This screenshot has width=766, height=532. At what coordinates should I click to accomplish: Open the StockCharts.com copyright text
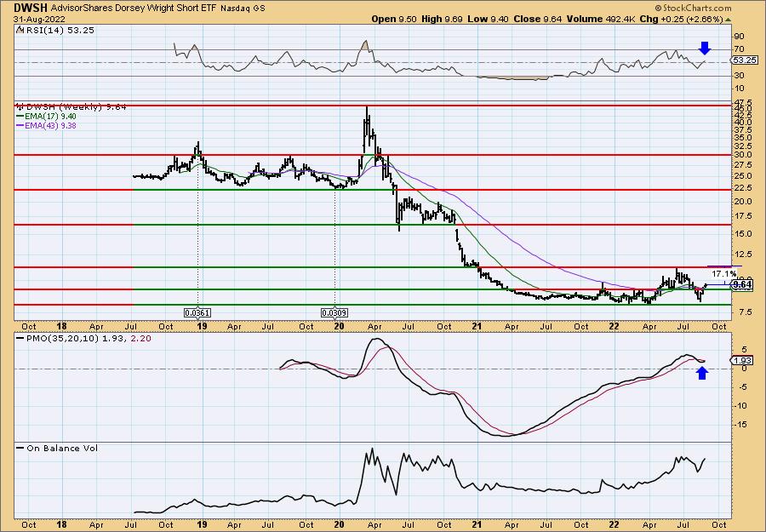[x=693, y=8]
